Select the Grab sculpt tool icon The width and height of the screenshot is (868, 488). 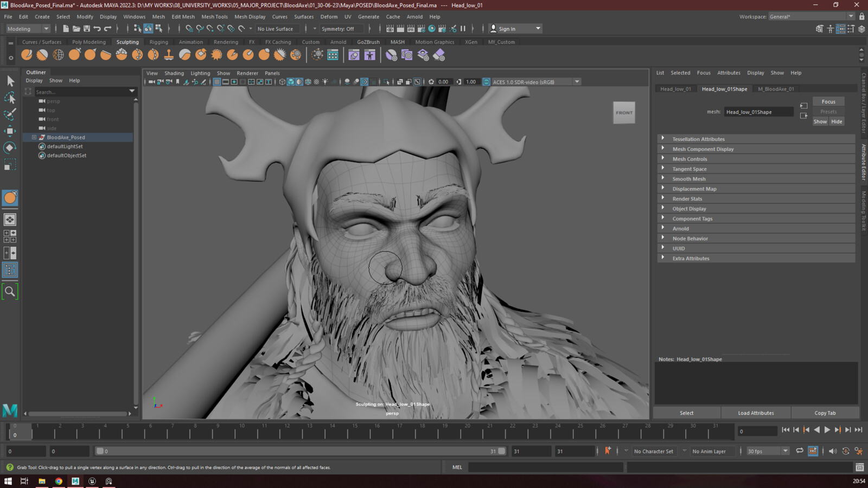74,55
